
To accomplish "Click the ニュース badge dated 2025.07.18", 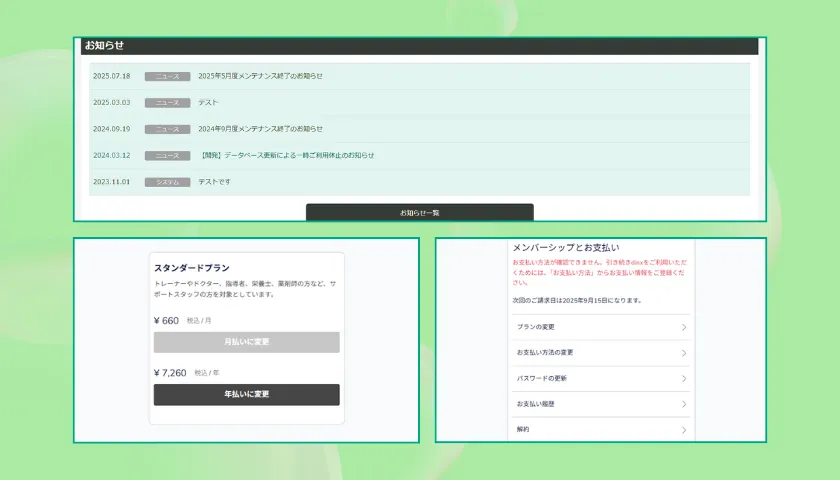I will (x=167, y=76).
